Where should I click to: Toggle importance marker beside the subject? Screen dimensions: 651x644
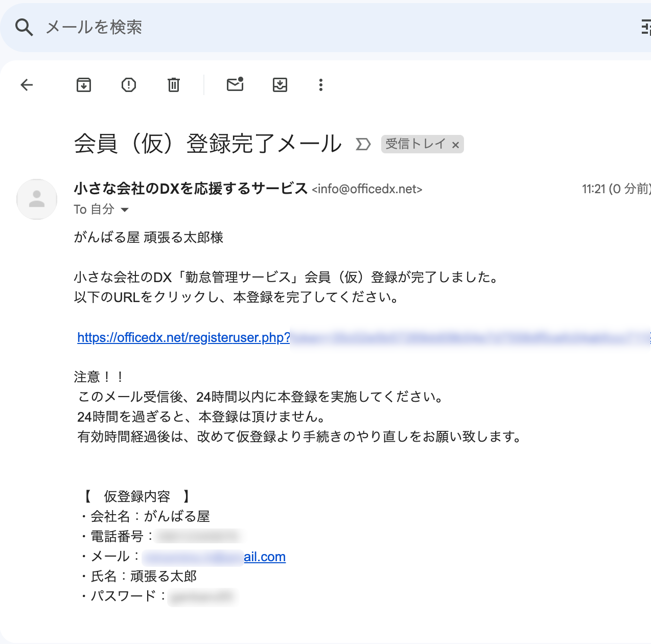pos(363,145)
